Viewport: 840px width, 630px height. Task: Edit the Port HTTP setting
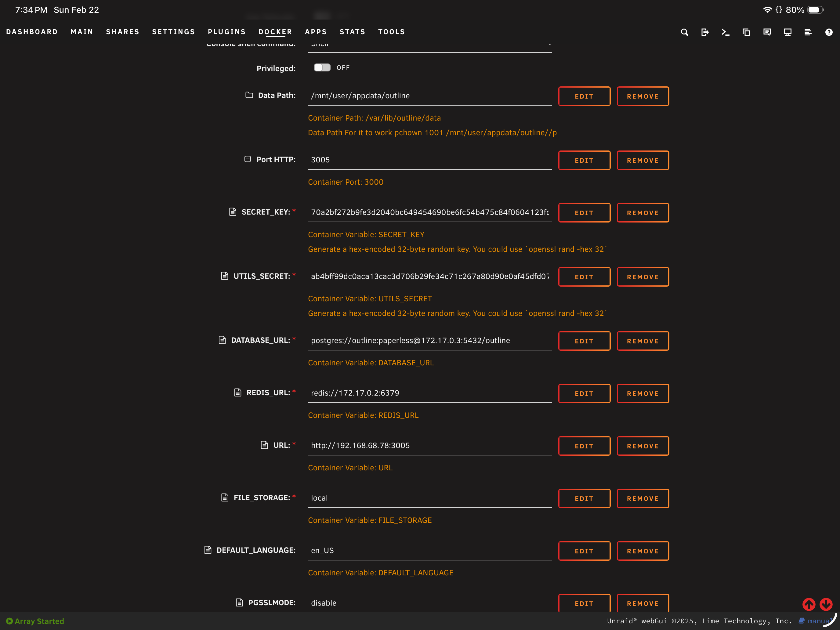click(x=584, y=160)
